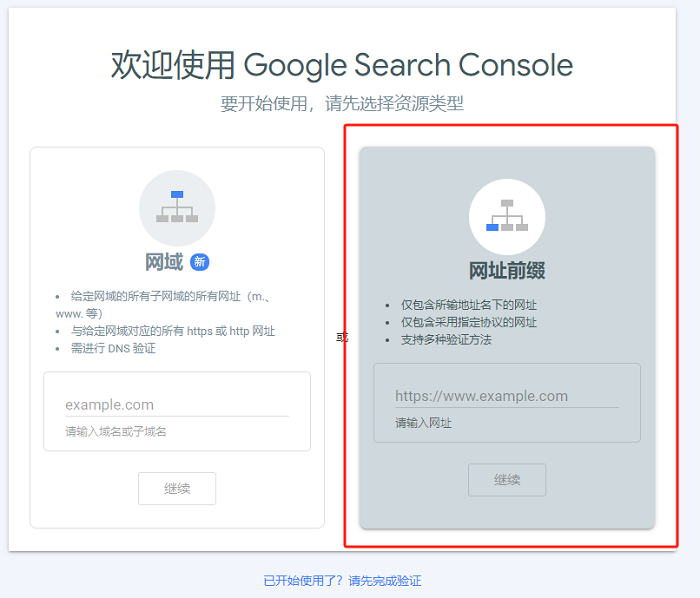Click the 要开始使用，请先选择资源类型 subtitle

342,104
